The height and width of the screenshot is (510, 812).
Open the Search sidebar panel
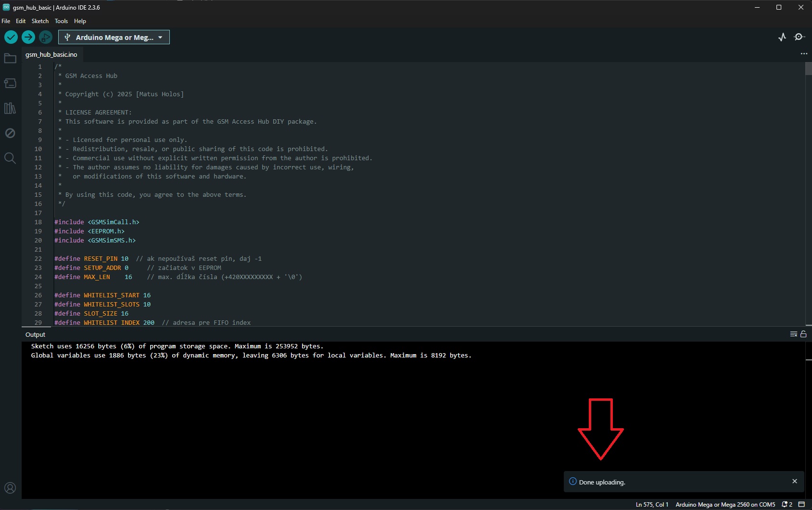[x=10, y=158]
